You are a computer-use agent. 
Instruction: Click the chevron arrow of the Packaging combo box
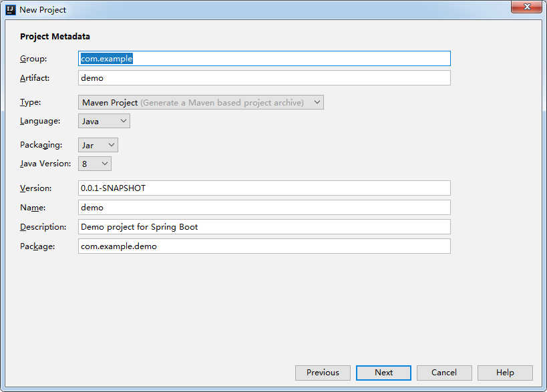[112, 145]
